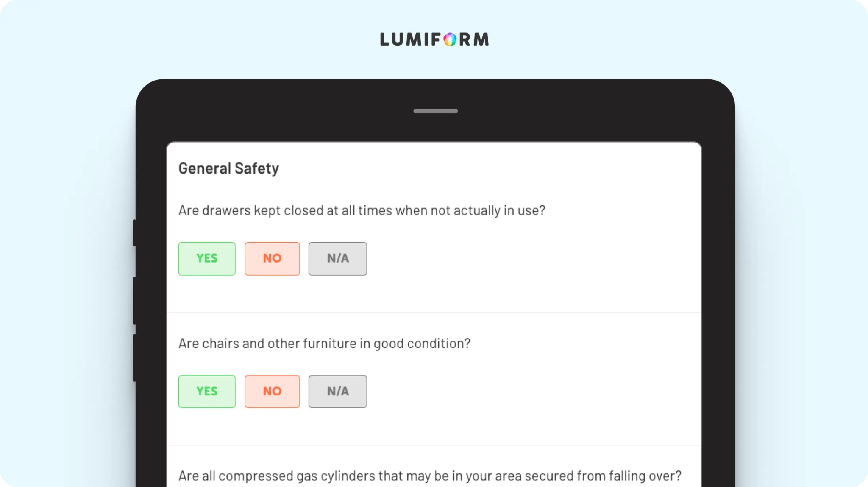
Task: Click the letter L in the Lumiform wordmark
Action: click(385, 39)
